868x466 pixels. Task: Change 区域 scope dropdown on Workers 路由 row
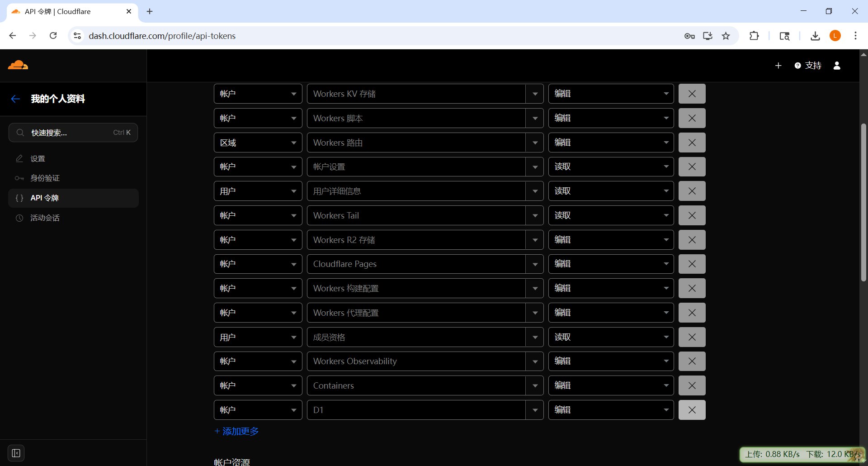(x=258, y=143)
